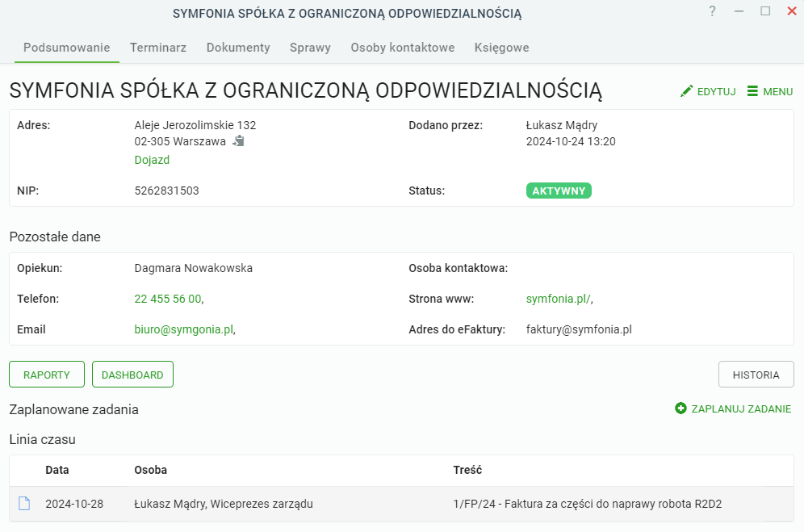Select NIP value 5262831503
This screenshot has height=532, width=804.
166,191
